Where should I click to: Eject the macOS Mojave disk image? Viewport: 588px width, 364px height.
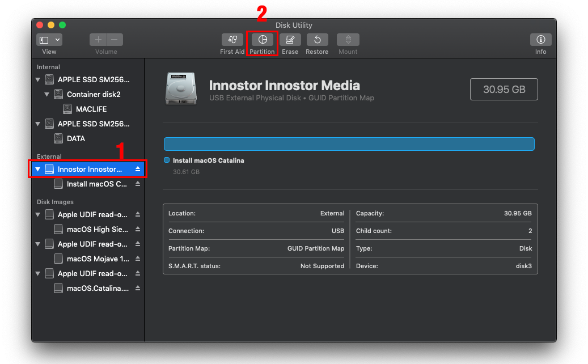138,259
